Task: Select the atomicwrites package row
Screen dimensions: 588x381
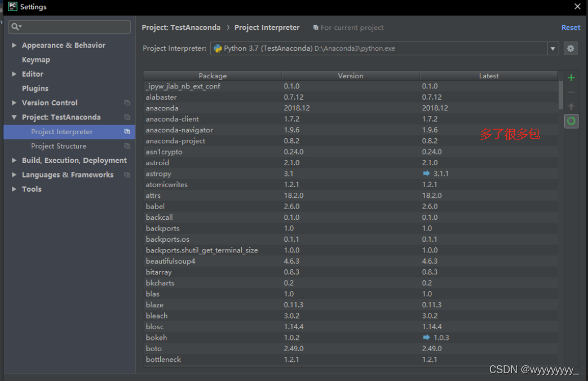Action: coord(351,184)
